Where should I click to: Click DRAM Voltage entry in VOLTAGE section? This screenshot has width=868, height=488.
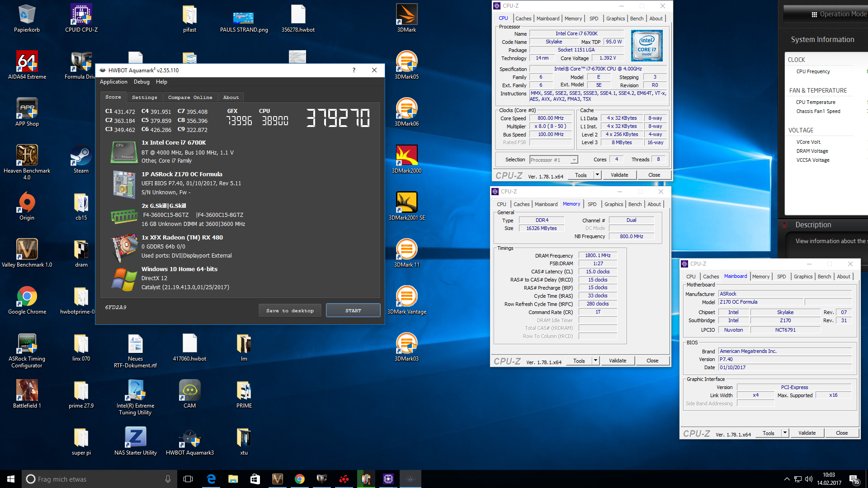tap(812, 151)
